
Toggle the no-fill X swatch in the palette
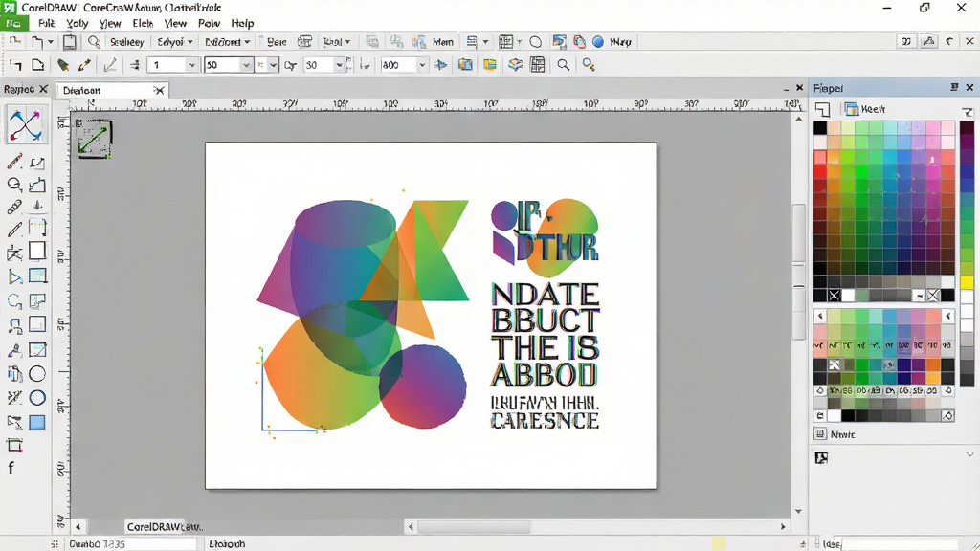point(835,296)
